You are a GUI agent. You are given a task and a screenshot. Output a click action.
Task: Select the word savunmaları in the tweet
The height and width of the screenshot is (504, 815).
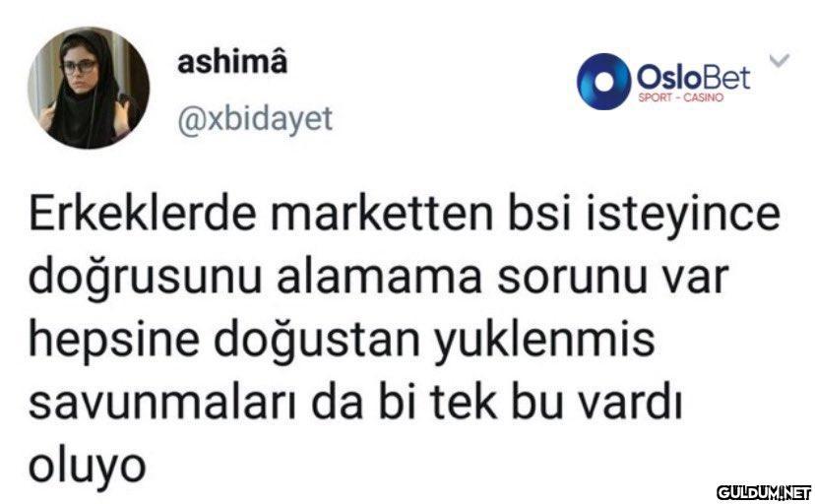coord(162,403)
